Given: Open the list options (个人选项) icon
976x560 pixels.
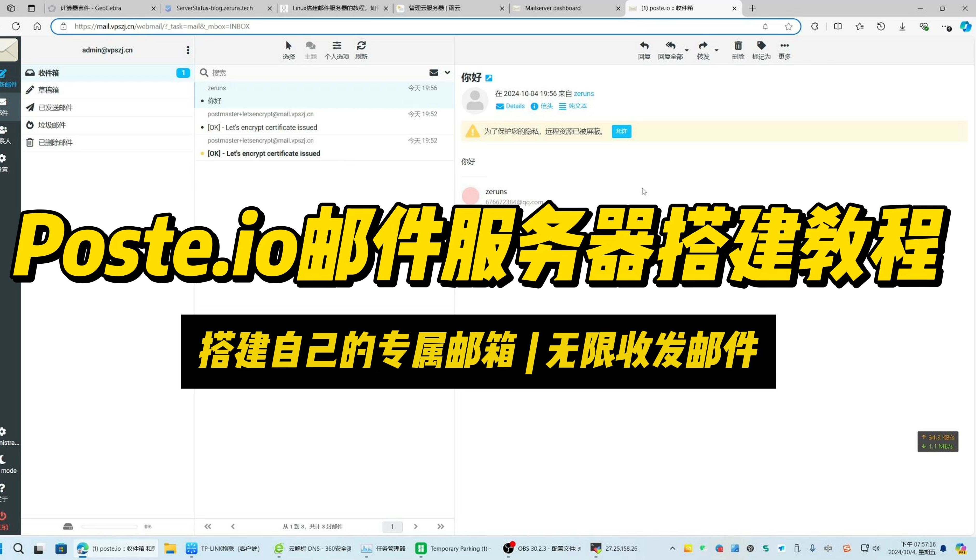Looking at the screenshot, I should tap(337, 50).
